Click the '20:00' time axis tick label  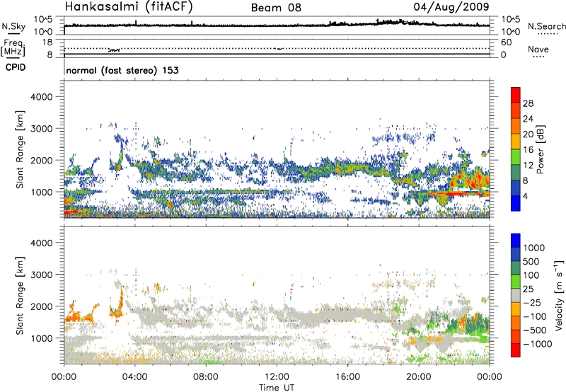coord(418,377)
